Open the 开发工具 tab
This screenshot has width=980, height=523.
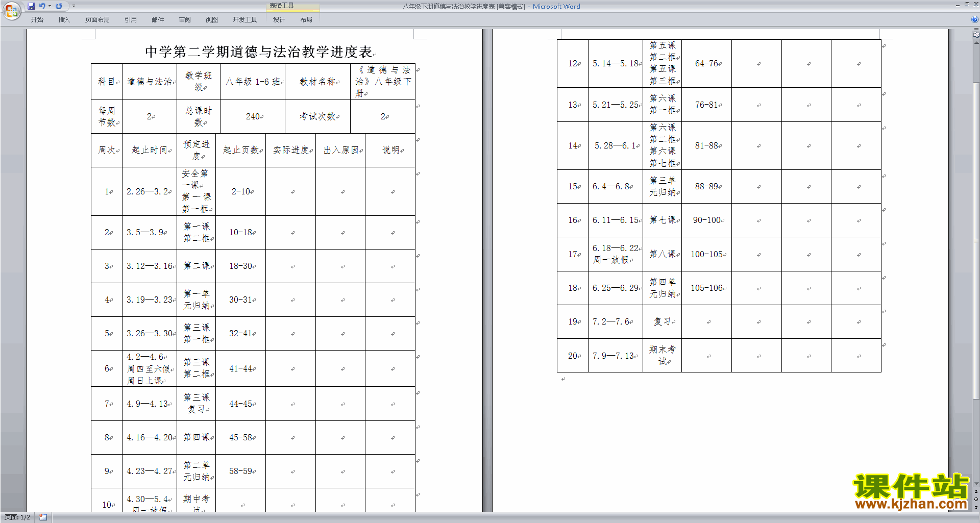[x=245, y=19]
